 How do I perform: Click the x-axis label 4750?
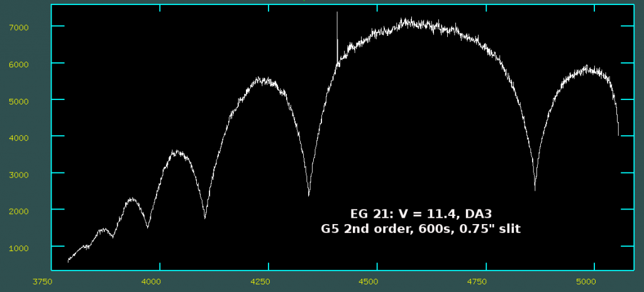pyautogui.click(x=477, y=282)
